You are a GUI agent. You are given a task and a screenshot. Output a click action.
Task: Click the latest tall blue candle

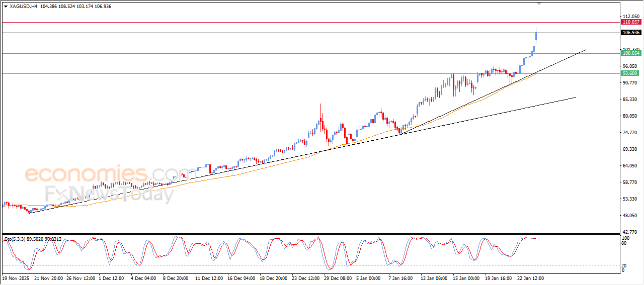pos(536,36)
